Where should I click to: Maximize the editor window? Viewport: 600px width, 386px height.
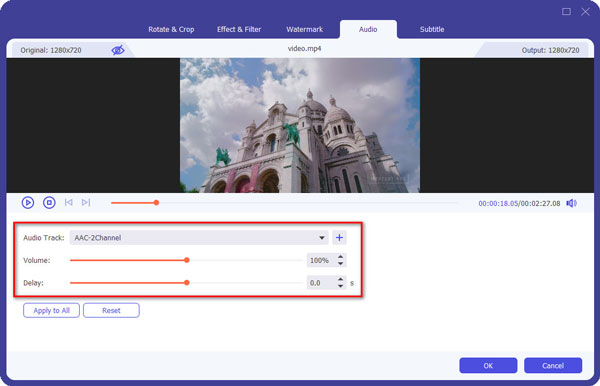[566, 11]
